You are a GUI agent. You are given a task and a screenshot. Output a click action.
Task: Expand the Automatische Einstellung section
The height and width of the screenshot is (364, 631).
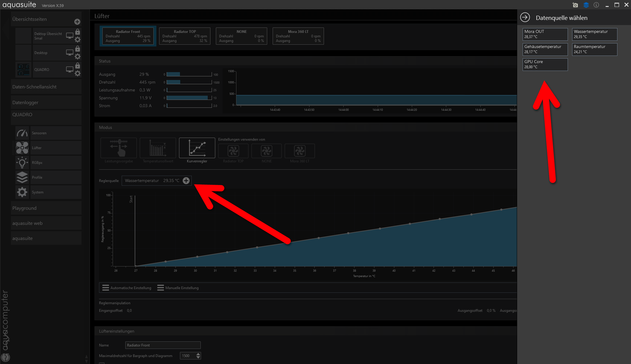(x=127, y=288)
